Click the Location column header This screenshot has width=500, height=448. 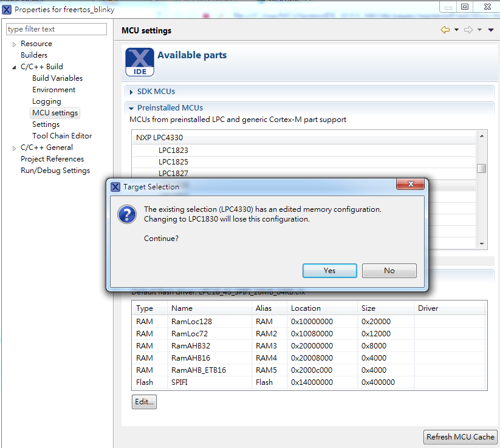pyautogui.click(x=322, y=308)
